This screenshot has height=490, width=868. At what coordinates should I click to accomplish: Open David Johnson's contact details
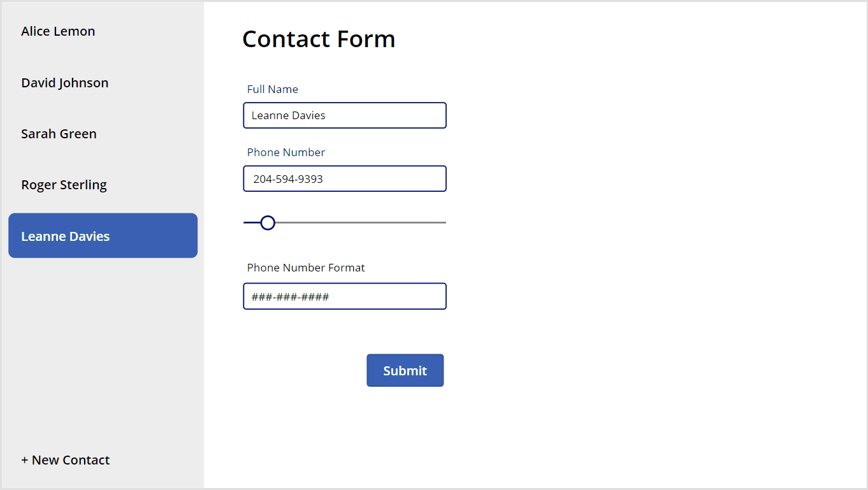point(64,82)
